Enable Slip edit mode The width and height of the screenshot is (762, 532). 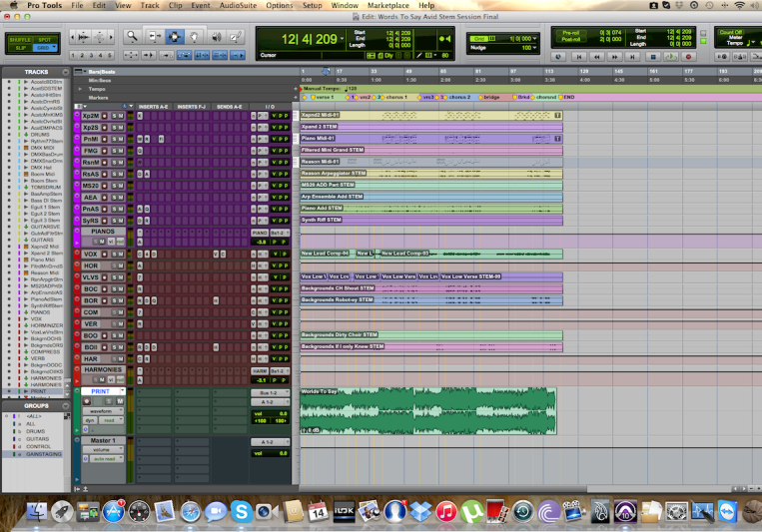20,48
